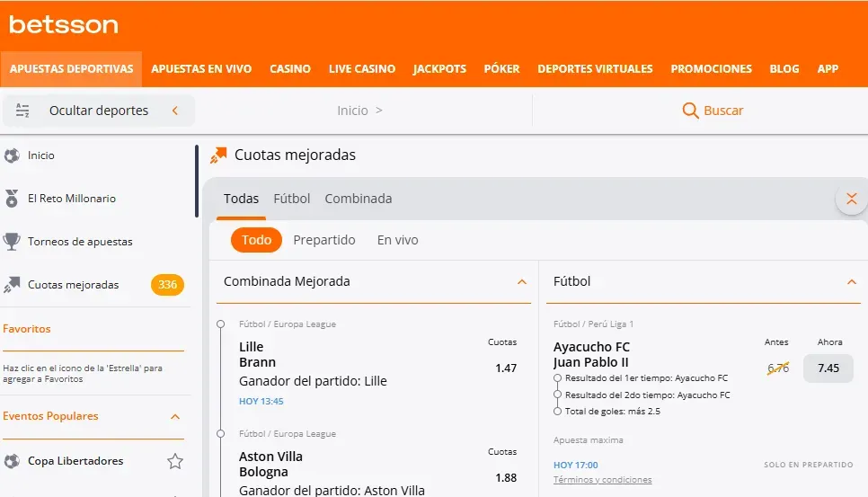Click 'Resultado del 2do tiempo: Ayacucho FC'
The width and height of the screenshot is (868, 497).
(x=647, y=395)
